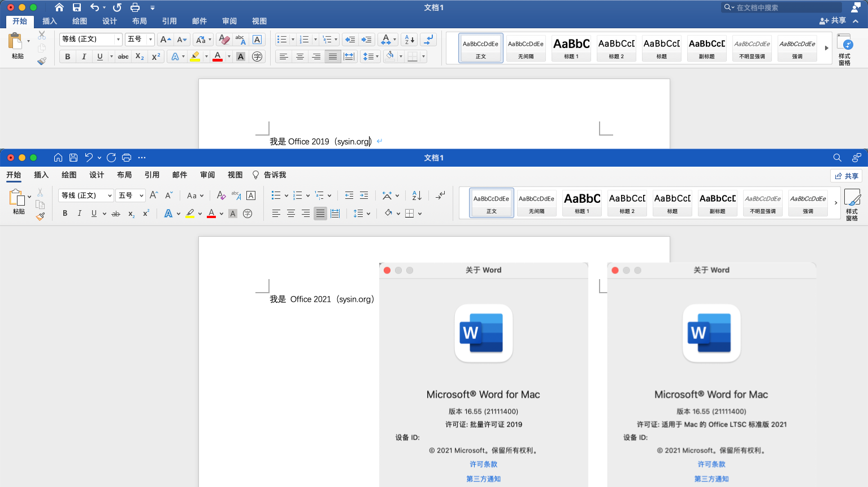868x487 pixels.
Task: Expand font color arrow in Word 2019
Action: pos(229,56)
